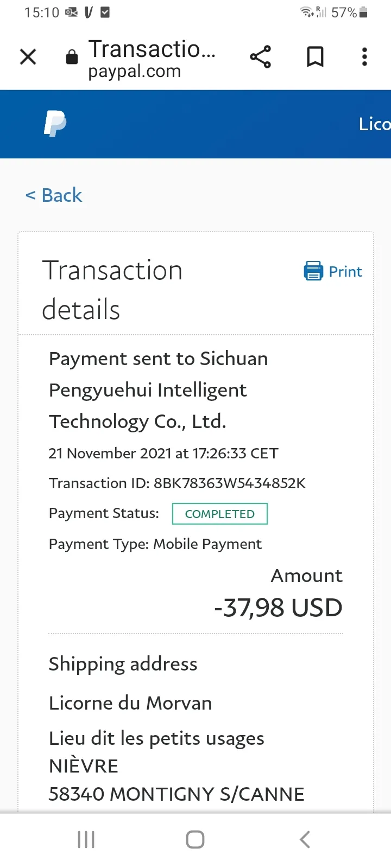Image resolution: width=391 pixels, height=868 pixels.
Task: Open the share icon in toolbar
Action: coord(260,56)
